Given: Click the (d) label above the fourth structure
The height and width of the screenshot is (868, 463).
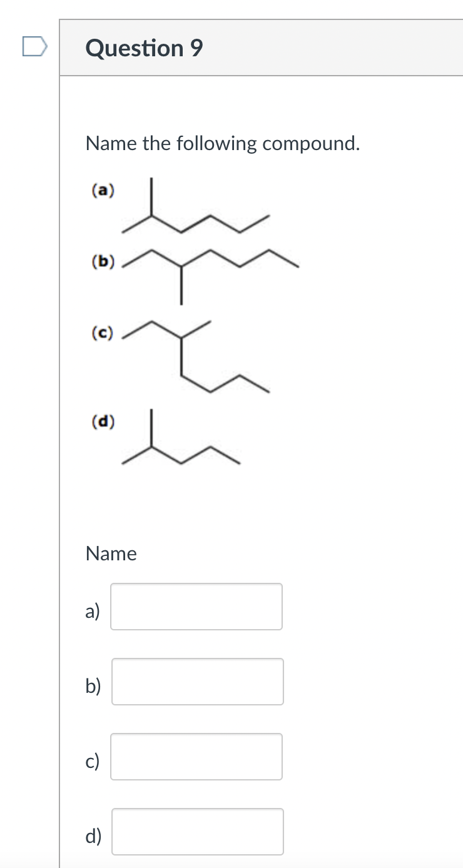Looking at the screenshot, I should (103, 422).
